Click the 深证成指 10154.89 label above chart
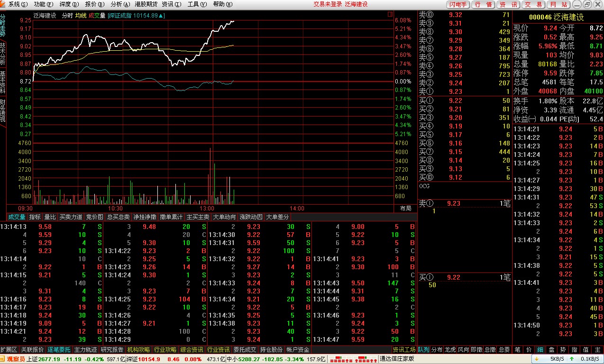This screenshot has height=364, width=604. (137, 15)
